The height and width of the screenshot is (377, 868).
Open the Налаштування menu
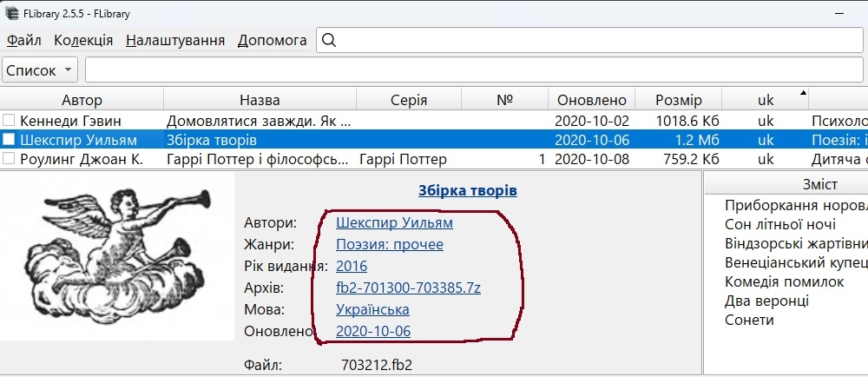(x=175, y=41)
